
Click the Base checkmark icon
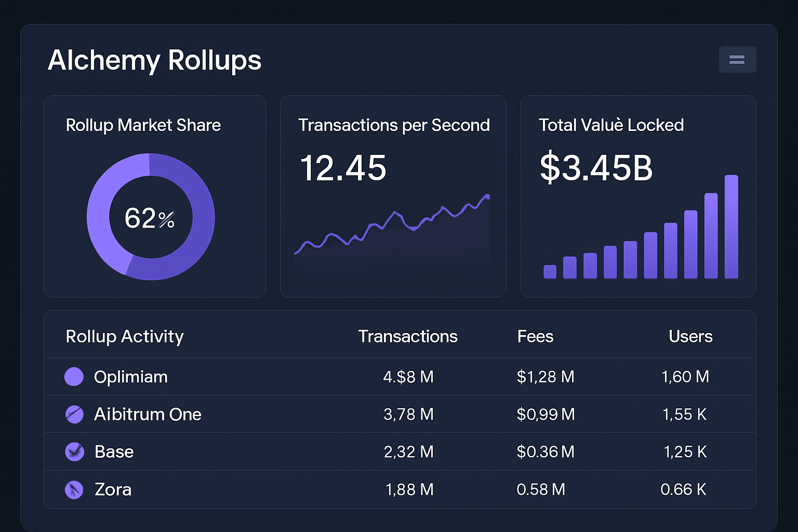pos(74,451)
